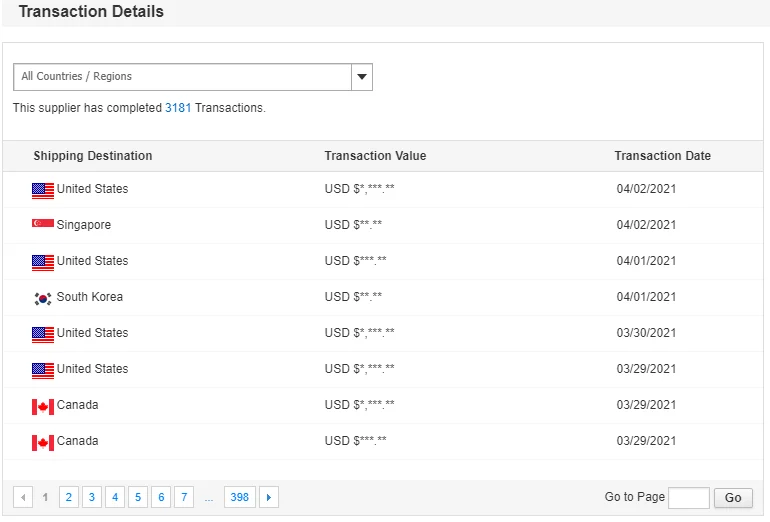Open page 6 of transactions

161,497
